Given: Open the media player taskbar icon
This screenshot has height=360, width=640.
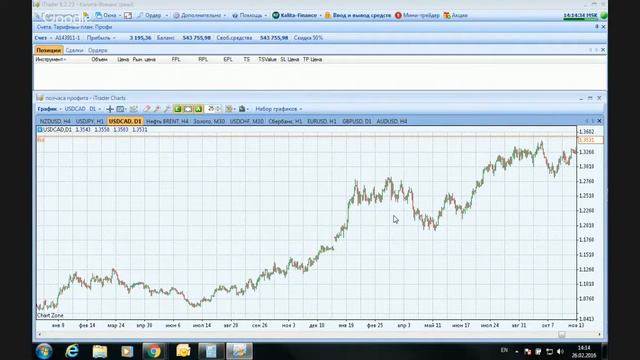Looking at the screenshot, I should (127, 351).
